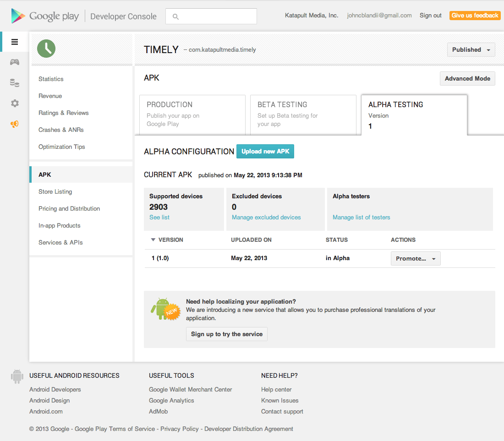Click version row 1 (1.0)
This screenshot has height=441, width=504.
(160, 258)
